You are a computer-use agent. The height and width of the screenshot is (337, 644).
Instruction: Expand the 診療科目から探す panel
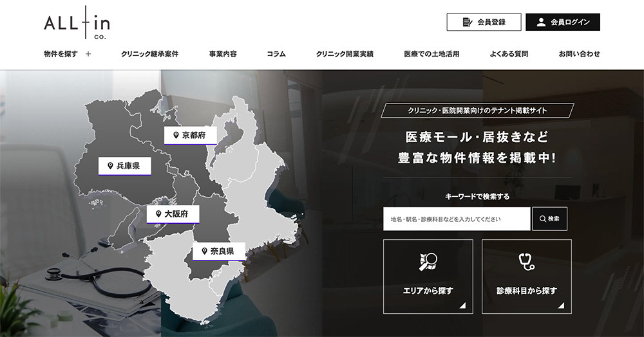pyautogui.click(x=527, y=277)
